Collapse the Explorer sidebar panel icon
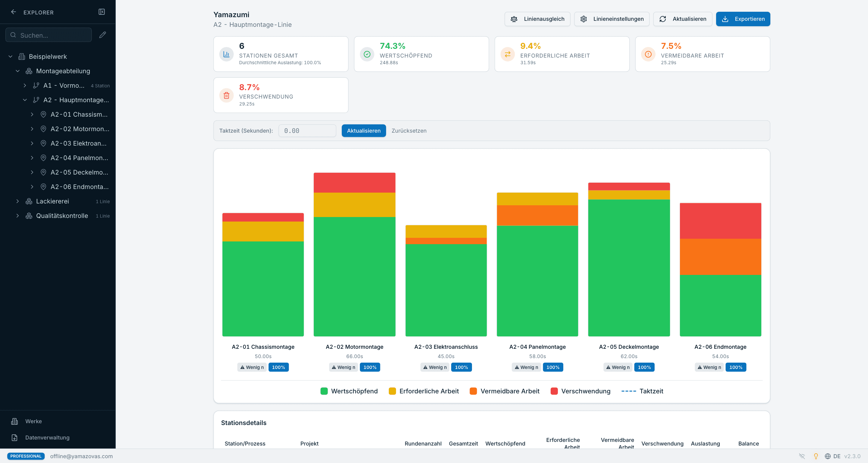The image size is (868, 463). [x=102, y=12]
